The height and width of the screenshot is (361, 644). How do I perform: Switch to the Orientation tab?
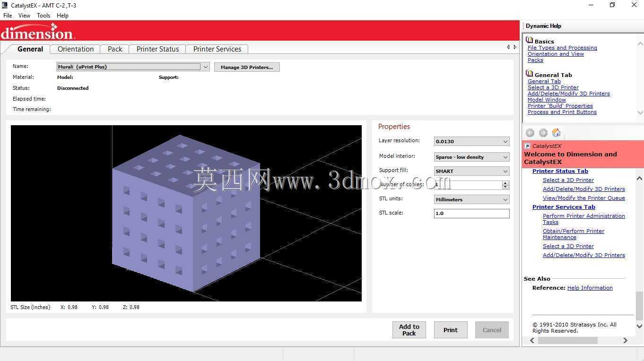76,49
